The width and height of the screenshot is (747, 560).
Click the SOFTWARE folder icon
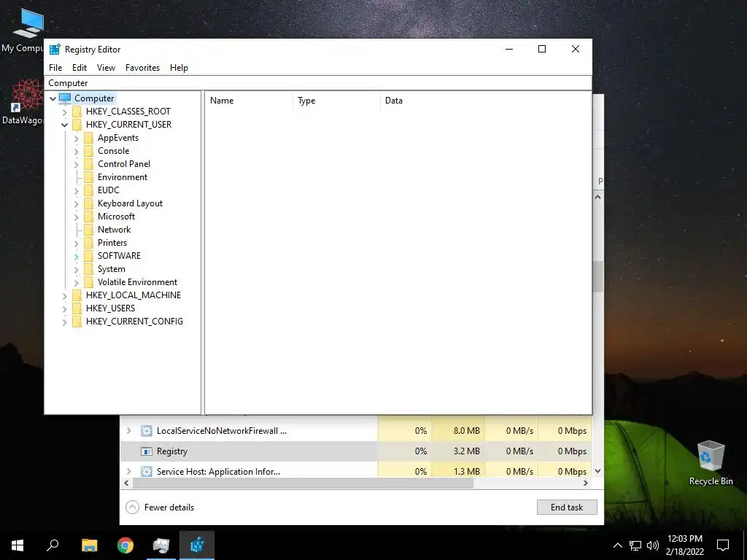88,256
